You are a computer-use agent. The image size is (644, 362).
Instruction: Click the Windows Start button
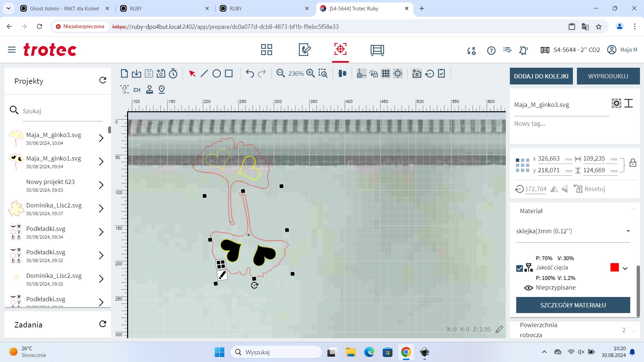pos(220,352)
